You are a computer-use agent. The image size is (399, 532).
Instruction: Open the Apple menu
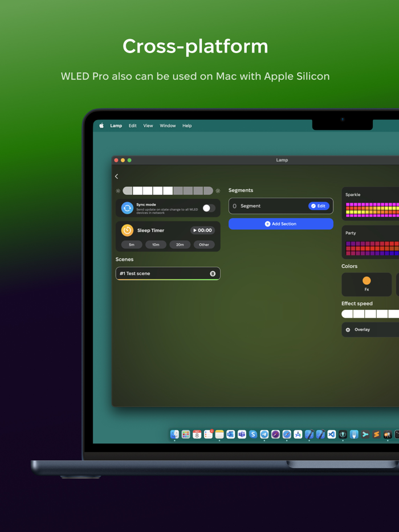pyautogui.click(x=101, y=125)
